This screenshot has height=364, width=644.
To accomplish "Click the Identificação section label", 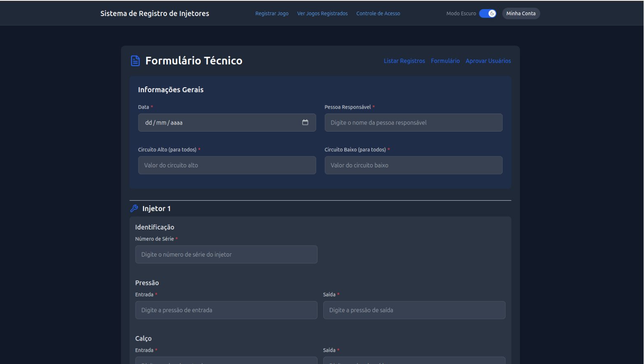I will 155,227.
